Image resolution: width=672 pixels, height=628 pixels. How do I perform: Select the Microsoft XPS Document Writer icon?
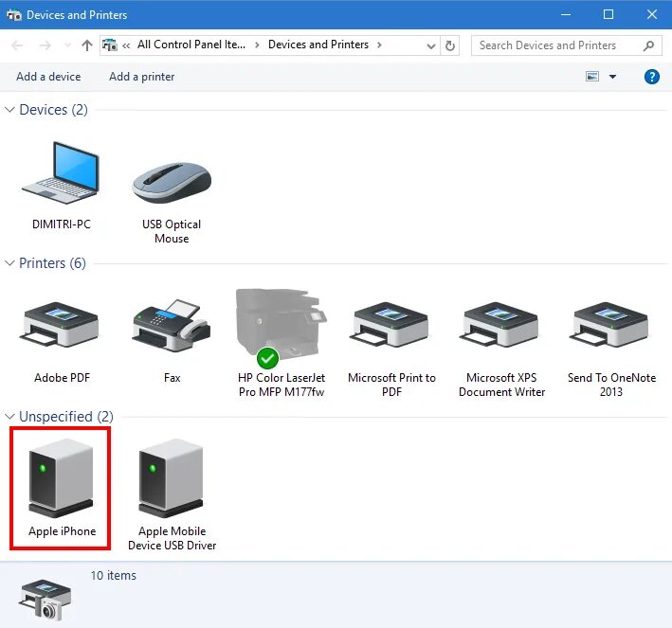point(499,324)
